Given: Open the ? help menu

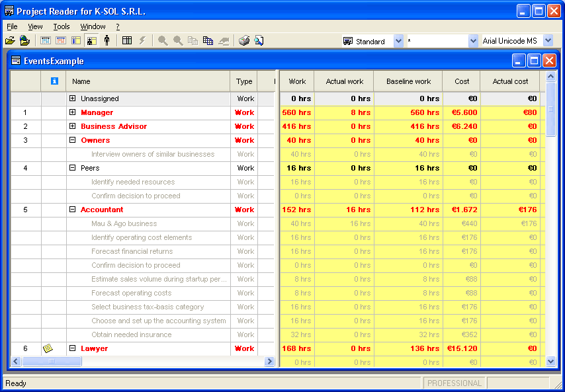Looking at the screenshot, I should pyautogui.click(x=118, y=26).
